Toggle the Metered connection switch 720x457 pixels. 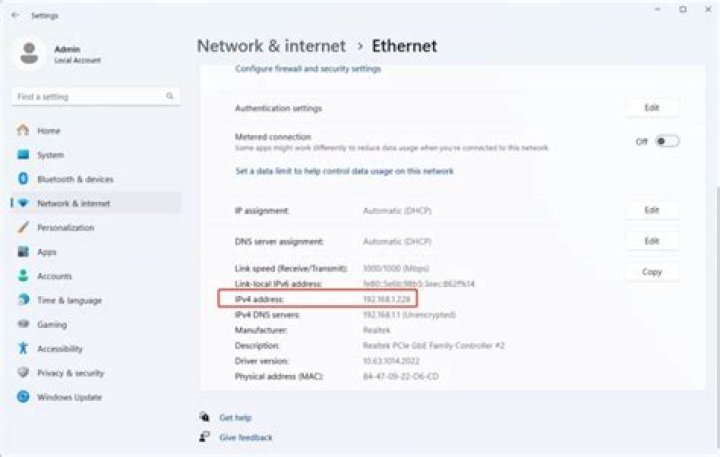point(667,141)
